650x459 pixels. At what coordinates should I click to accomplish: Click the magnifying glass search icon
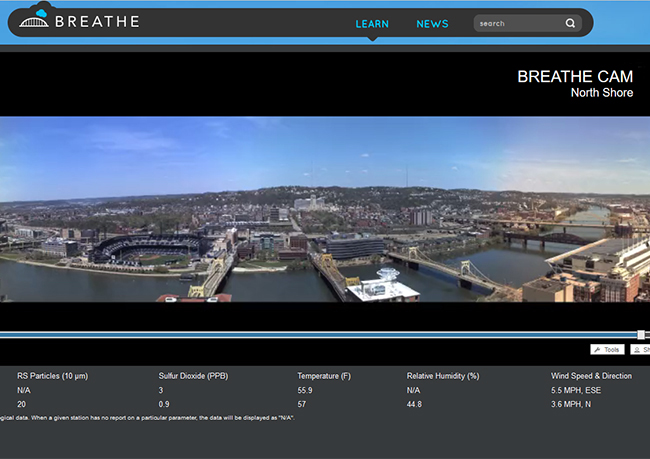coord(570,23)
